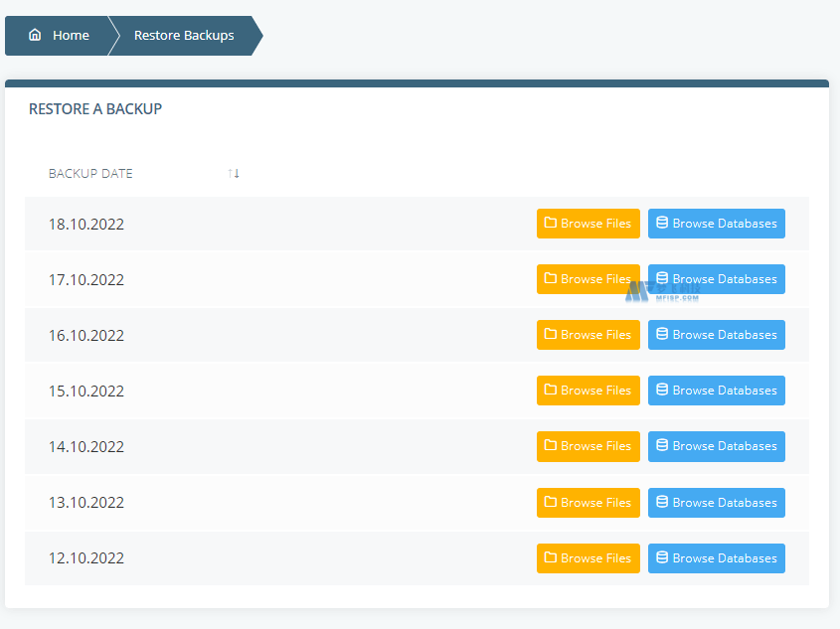Browse files for the 13.10.2022 backup
This screenshot has width=840, height=629.
click(x=588, y=503)
